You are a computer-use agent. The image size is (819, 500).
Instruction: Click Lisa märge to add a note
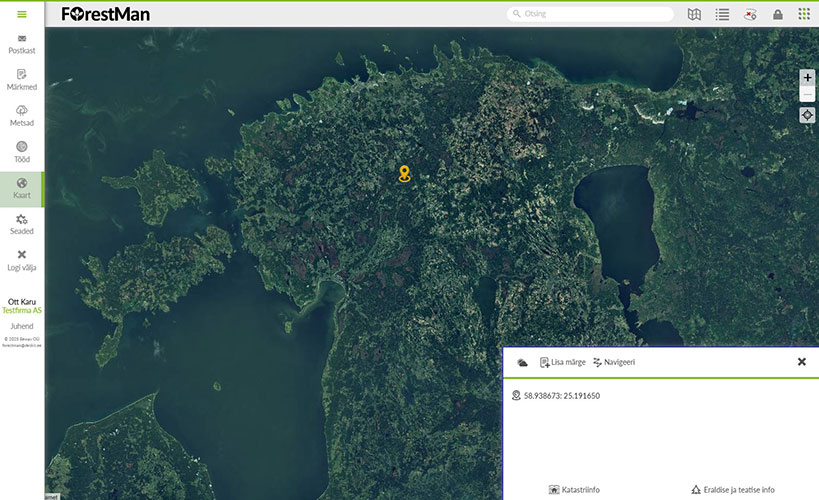pos(562,362)
